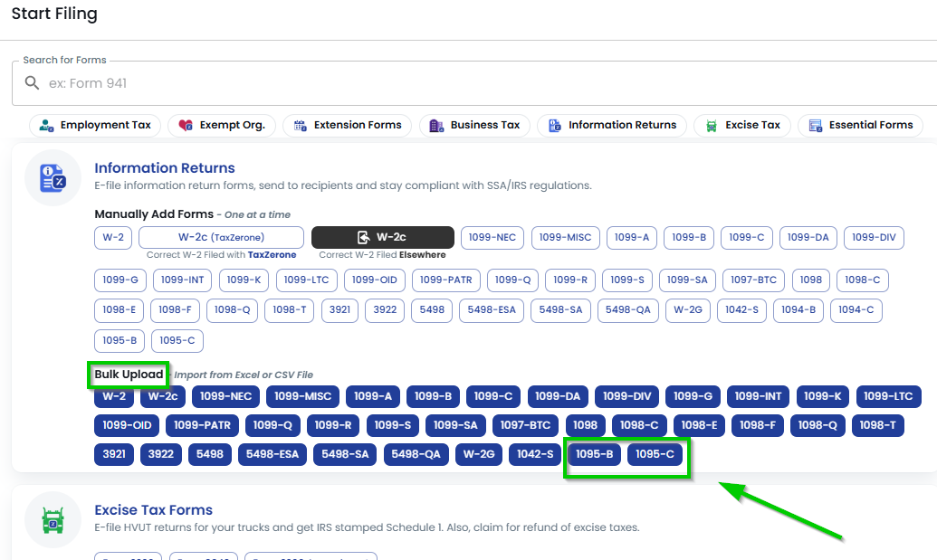Click the truck icon on Excise Tax filter
Screen dimensions: 937x560
click(712, 125)
